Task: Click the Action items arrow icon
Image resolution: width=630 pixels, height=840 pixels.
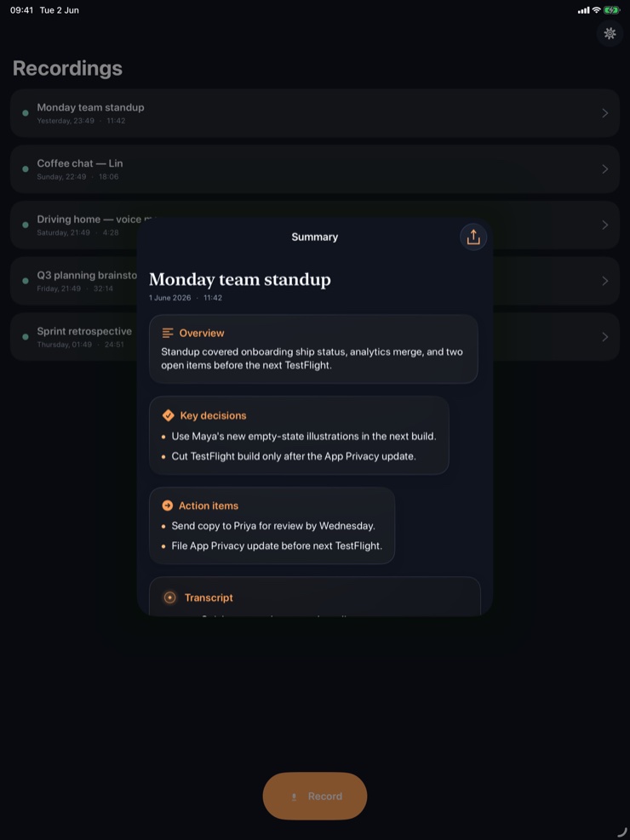Action: click(x=168, y=506)
